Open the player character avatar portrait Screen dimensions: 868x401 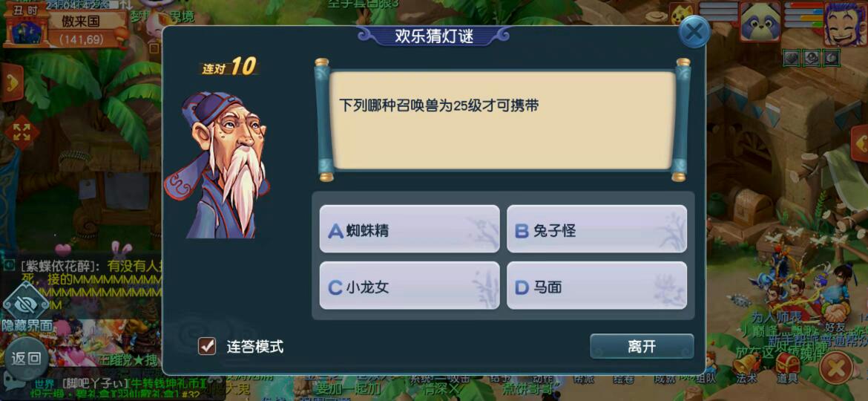click(x=845, y=23)
